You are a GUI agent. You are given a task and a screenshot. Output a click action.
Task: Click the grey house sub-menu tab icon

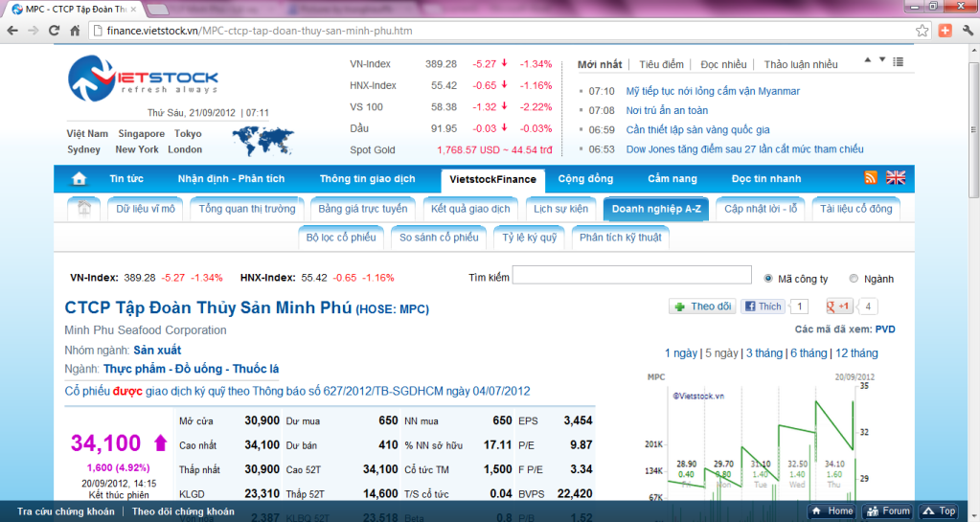pos(85,209)
